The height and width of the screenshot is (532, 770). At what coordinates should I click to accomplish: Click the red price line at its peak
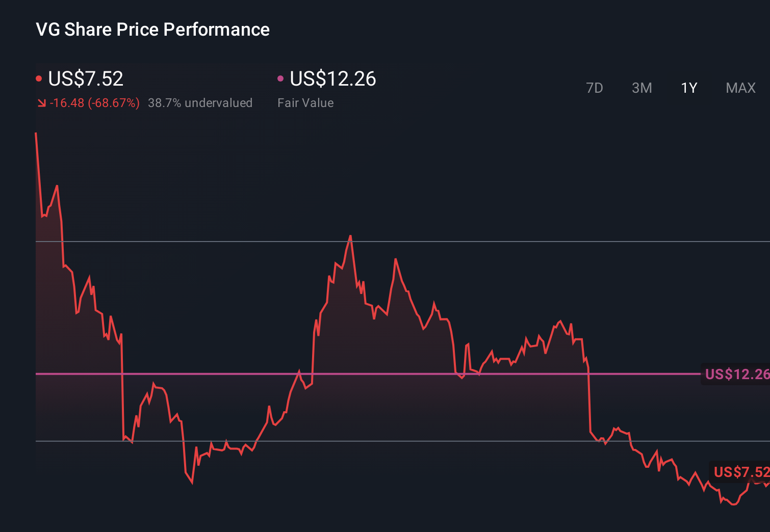[x=350, y=237]
